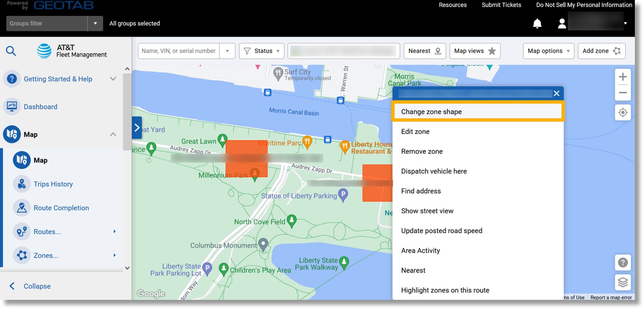Expand the map side panel with the blue arrow
The image size is (644, 309).
click(x=137, y=128)
